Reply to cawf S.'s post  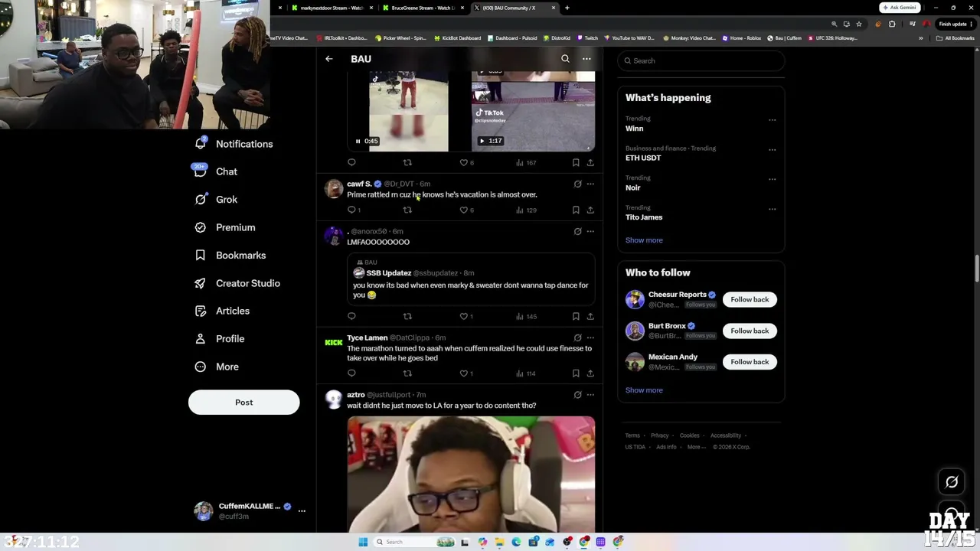[x=352, y=210]
